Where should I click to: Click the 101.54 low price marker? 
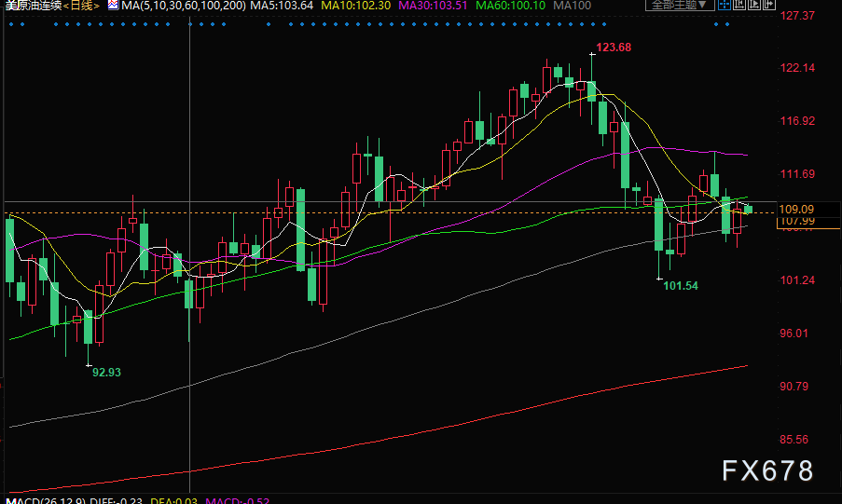(x=681, y=286)
